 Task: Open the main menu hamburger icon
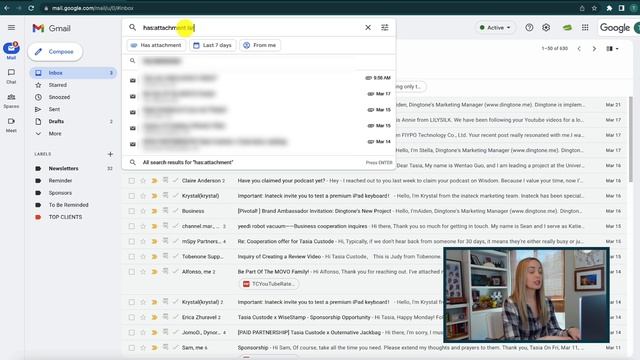pos(11,27)
